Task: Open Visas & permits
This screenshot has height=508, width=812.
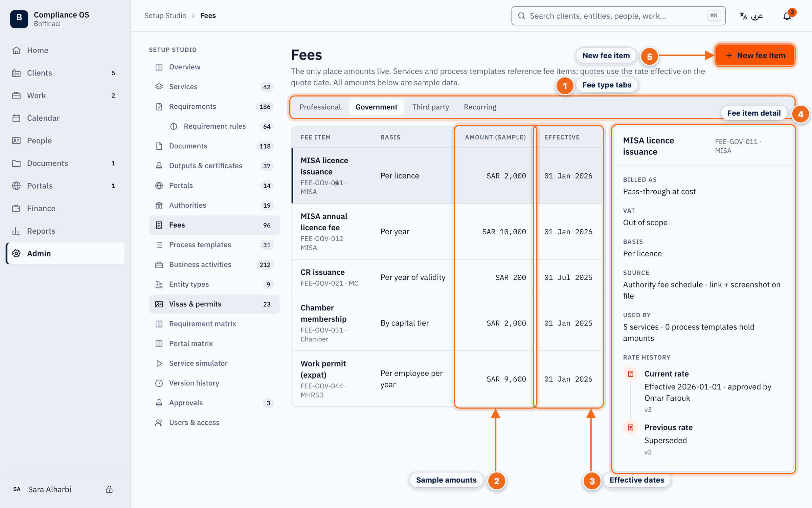Action: [214, 304]
